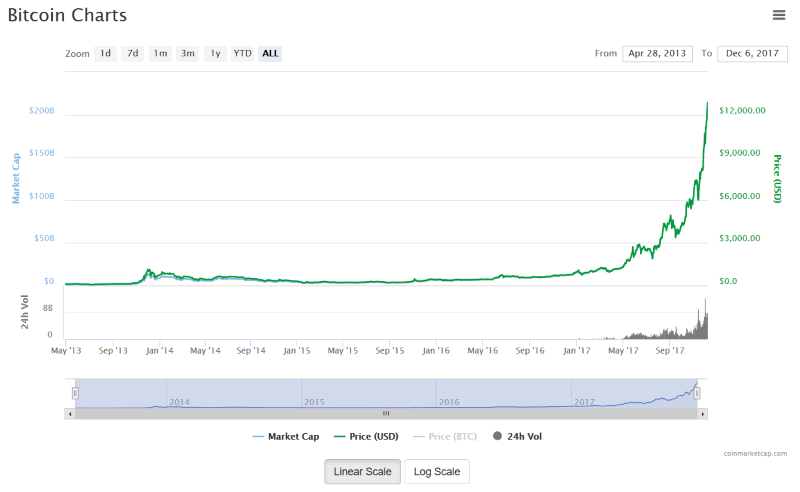Image resolution: width=800 pixels, height=492 pixels.
Task: Select the ALL zoom range
Action: pos(270,53)
